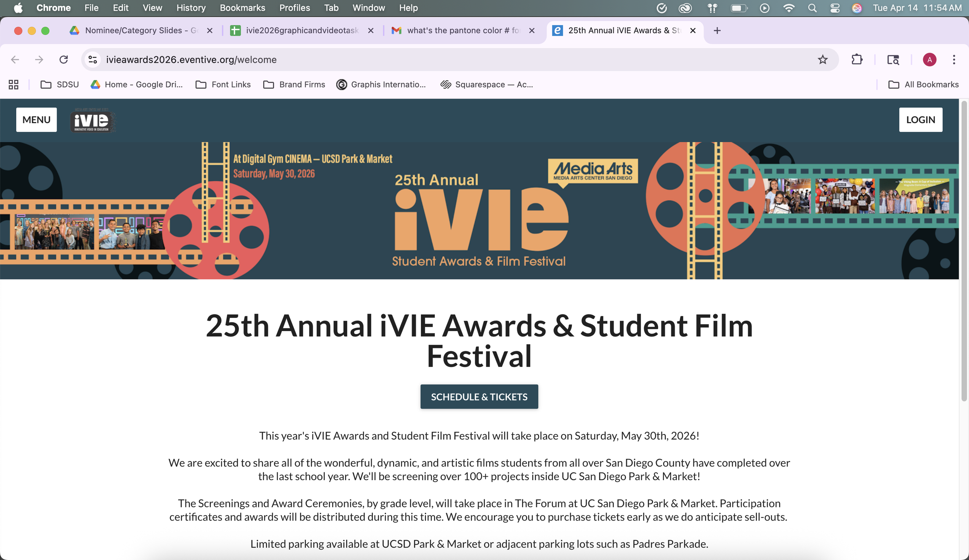Click the "Limited parking available" paragraph
The image size is (969, 560).
coord(479,544)
